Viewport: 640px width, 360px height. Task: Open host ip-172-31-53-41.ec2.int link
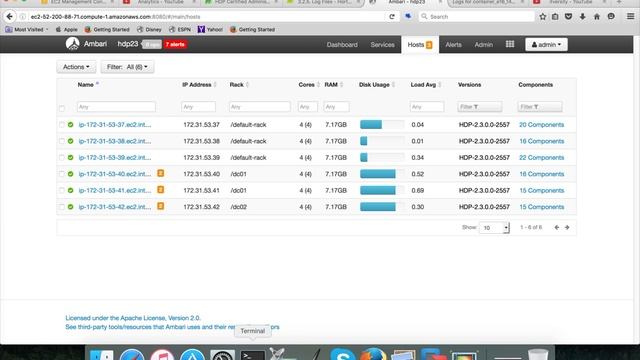point(115,190)
